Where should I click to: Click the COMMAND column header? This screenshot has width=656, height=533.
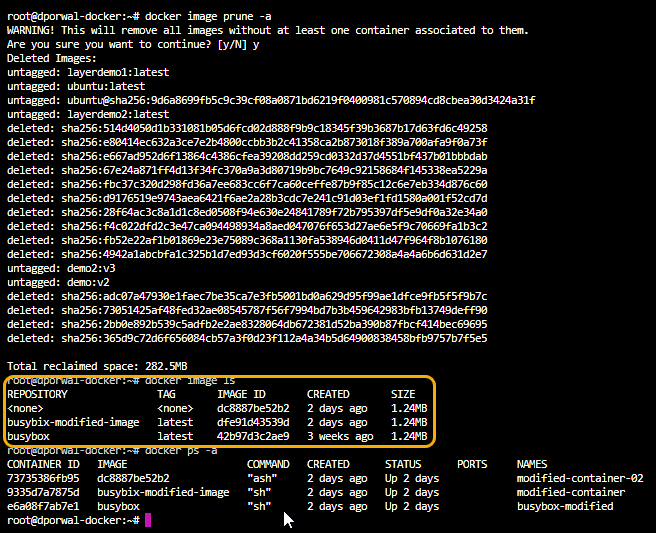[268, 464]
